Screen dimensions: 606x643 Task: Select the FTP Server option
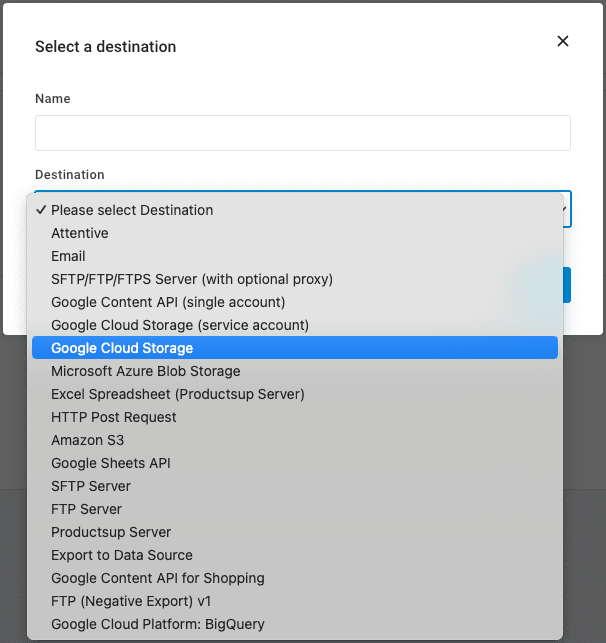tap(86, 509)
